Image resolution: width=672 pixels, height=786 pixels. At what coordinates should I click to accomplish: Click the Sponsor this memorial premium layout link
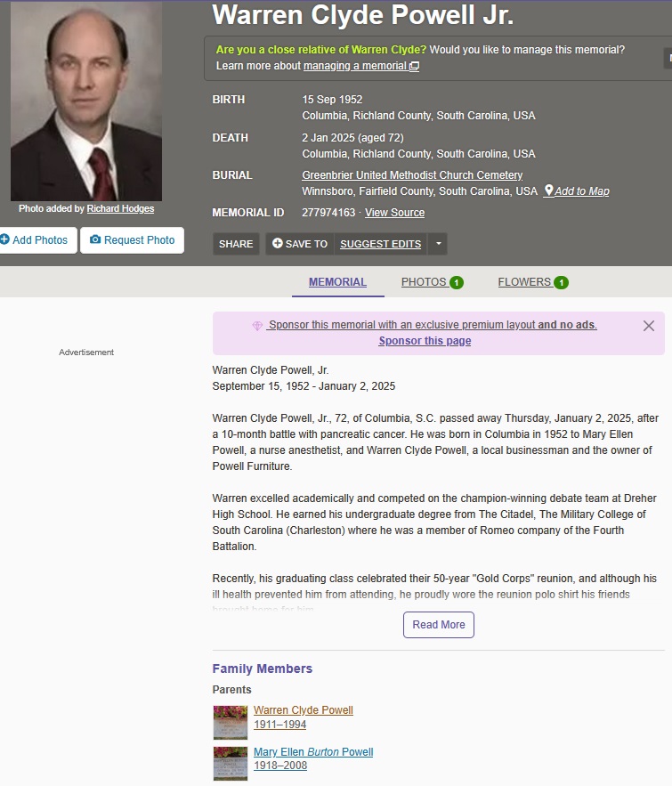coord(432,325)
